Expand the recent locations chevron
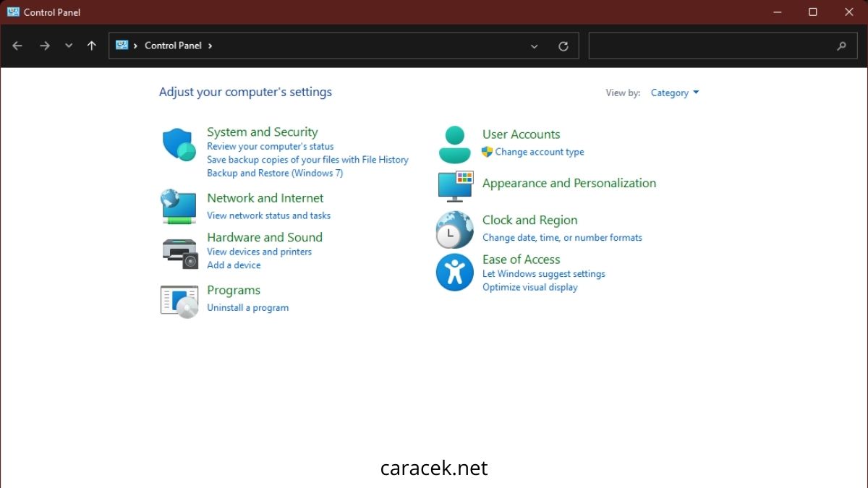This screenshot has height=488, width=868. pos(69,46)
